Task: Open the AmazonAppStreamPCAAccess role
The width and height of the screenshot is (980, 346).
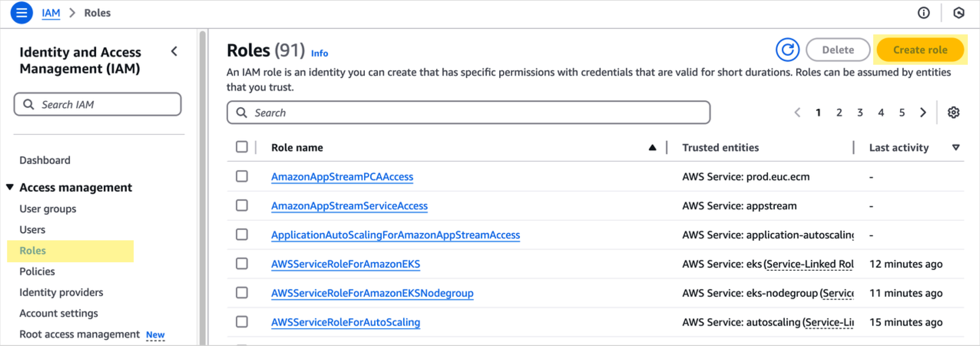Action: [342, 177]
